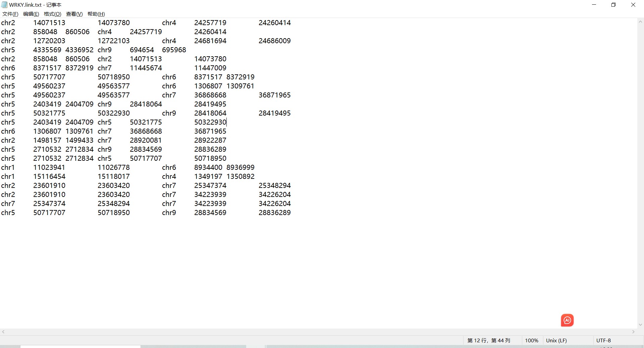Close the WRKY.link.txt Notepad window
Screen dimensions: 644x348
click(633, 5)
